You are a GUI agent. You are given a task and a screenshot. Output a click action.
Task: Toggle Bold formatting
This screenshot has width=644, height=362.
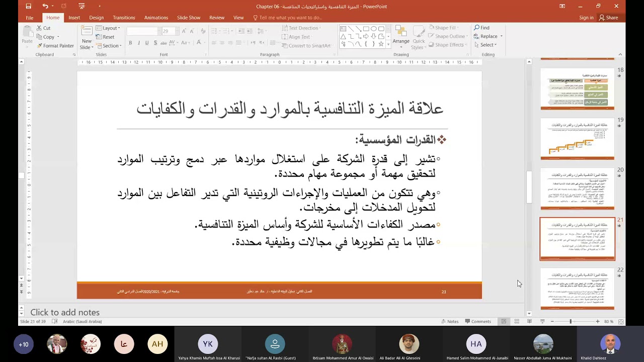130,43
